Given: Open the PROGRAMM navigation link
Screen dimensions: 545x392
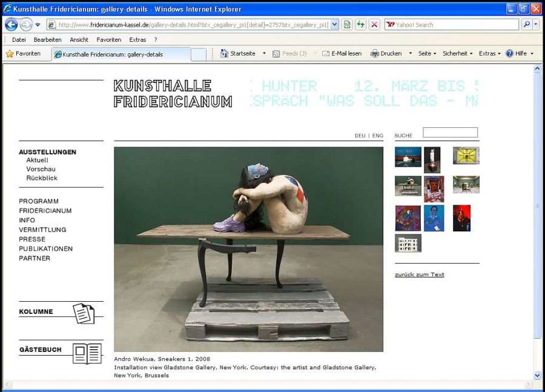Looking at the screenshot, I should (39, 201).
